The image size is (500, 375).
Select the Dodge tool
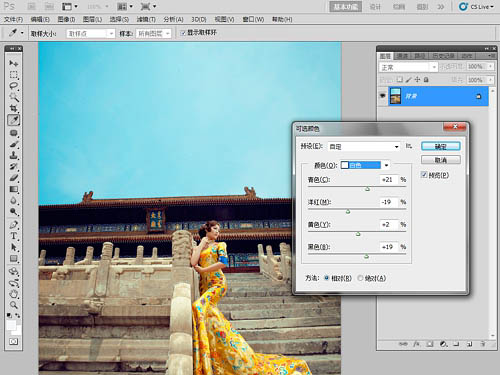pos(14,212)
